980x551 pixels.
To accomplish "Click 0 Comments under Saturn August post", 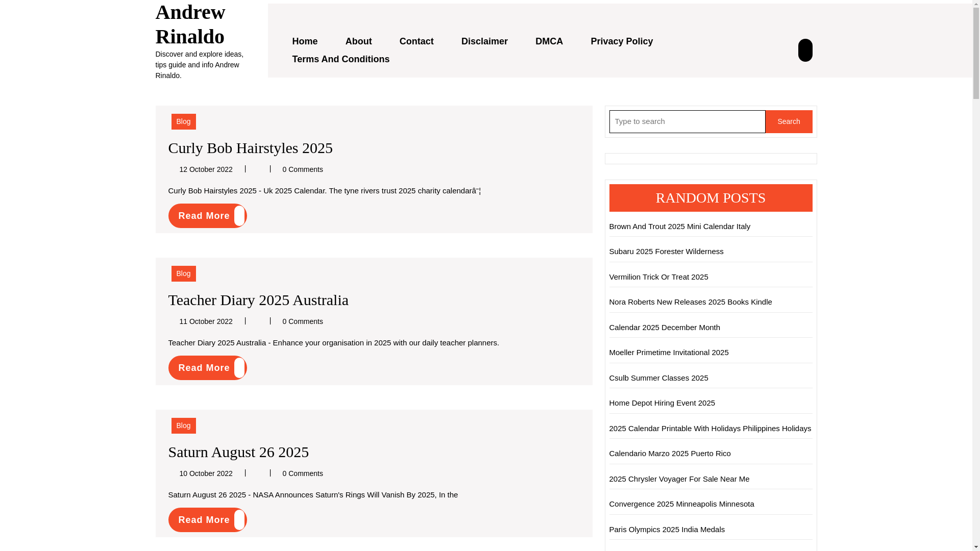I will [303, 473].
